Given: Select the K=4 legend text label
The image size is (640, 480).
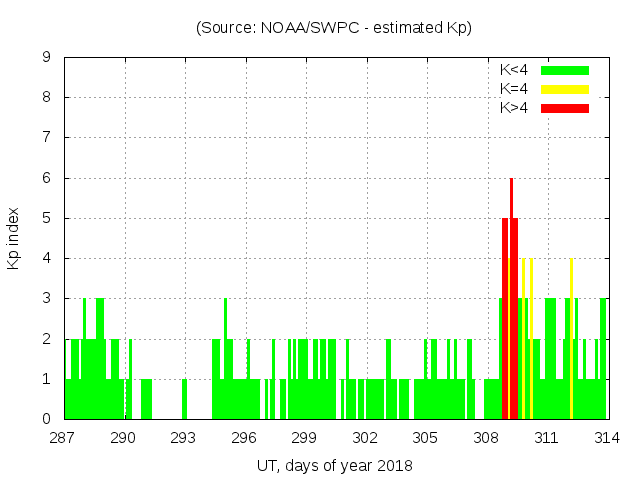Looking at the screenshot, I should pos(514,89).
